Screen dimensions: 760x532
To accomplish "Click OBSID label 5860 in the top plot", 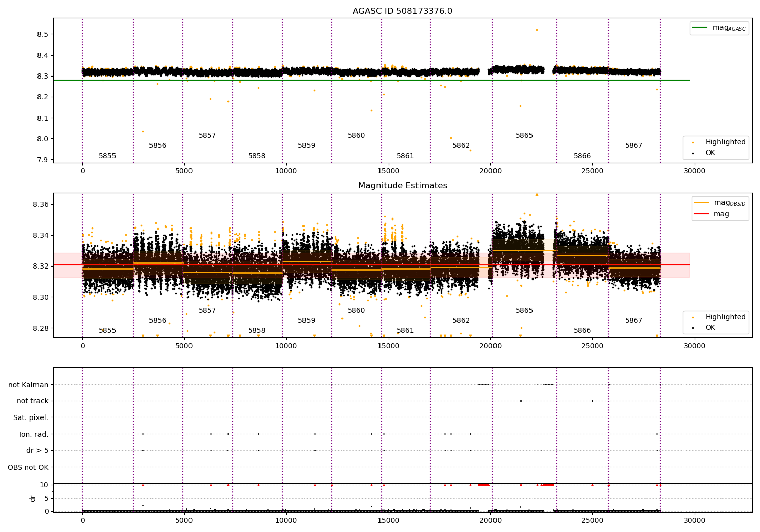I will 356,136.
